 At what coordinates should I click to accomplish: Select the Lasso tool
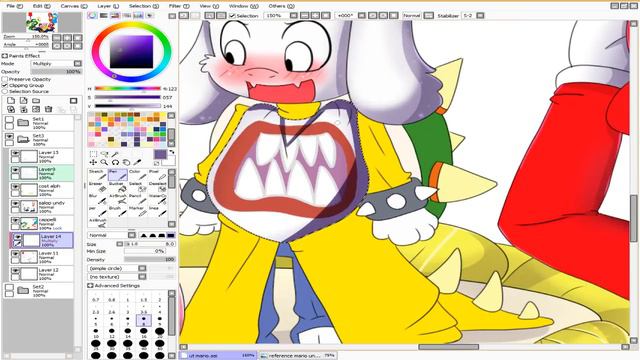click(104, 154)
